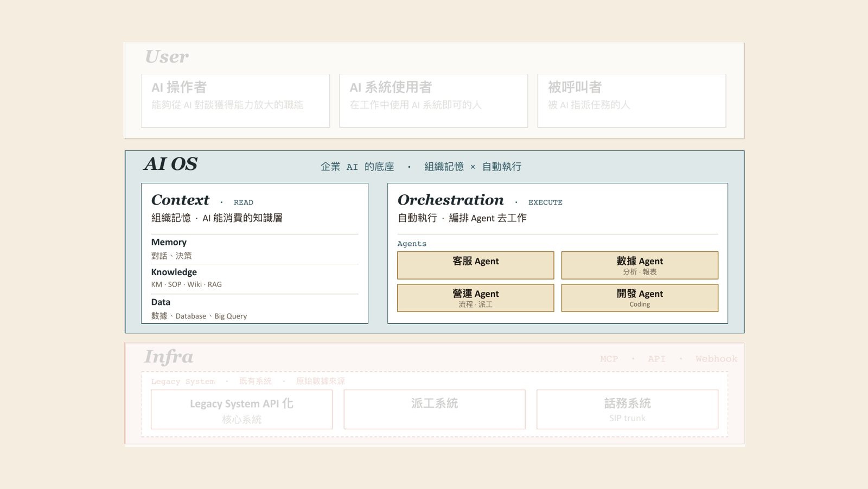
Task: Click the 自動執行 · 編排 Agent 去工作 subtitle
Action: [462, 218]
